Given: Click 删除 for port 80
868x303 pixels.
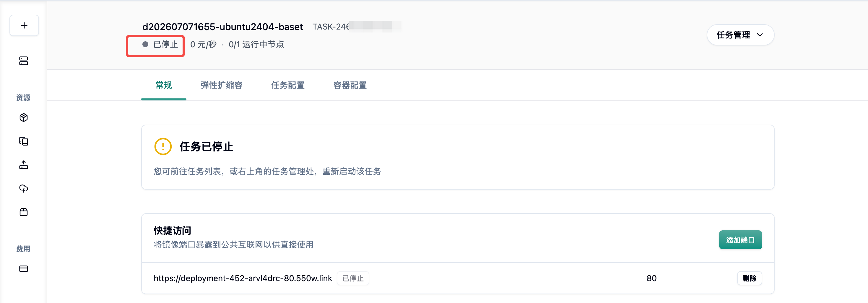Looking at the screenshot, I should pos(750,278).
